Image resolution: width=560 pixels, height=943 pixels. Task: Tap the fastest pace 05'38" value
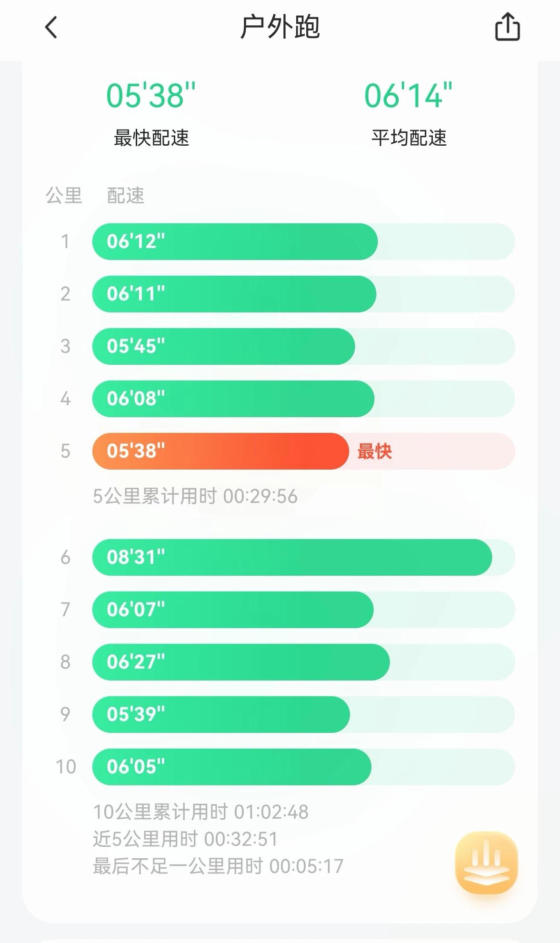[x=151, y=95]
